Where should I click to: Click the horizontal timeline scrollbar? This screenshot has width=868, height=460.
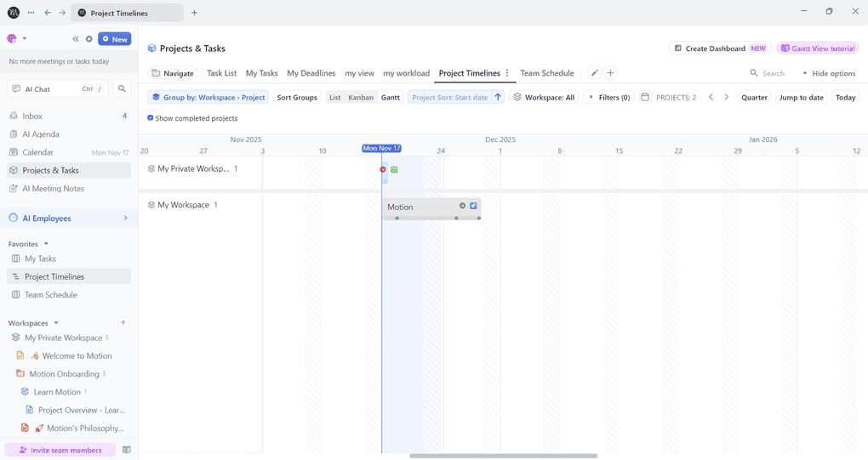[503, 456]
